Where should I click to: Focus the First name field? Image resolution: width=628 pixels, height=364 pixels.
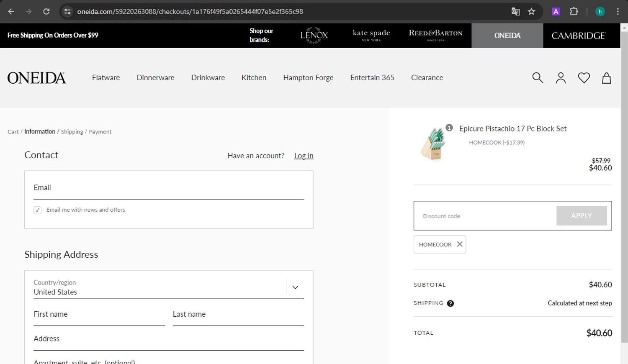pos(99,315)
